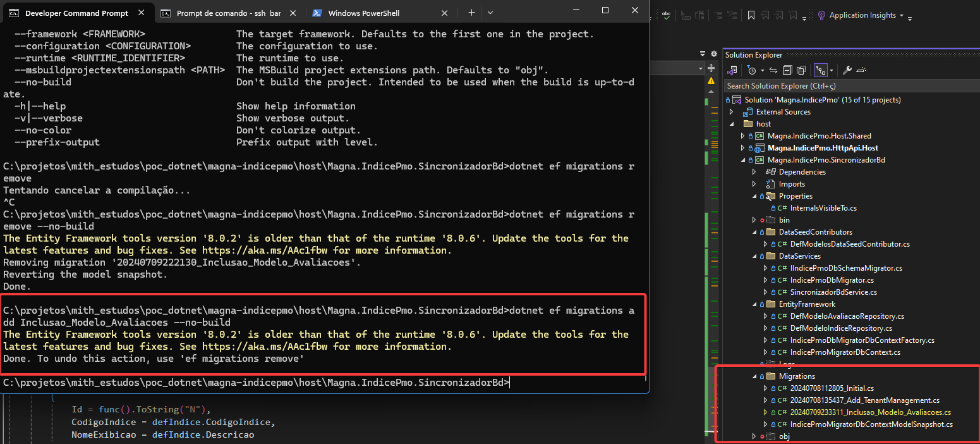Viewport: 980px width, 444px height.
Task: Toggle bookmark on the current line
Action: 751,15
